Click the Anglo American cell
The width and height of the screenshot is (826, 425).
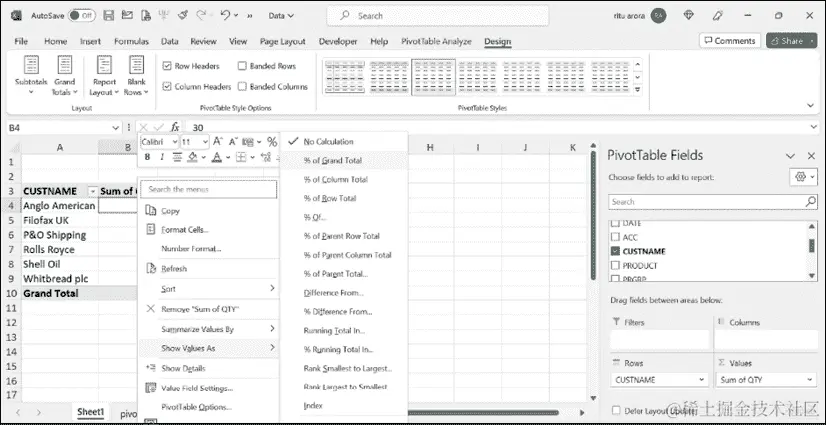coord(60,206)
